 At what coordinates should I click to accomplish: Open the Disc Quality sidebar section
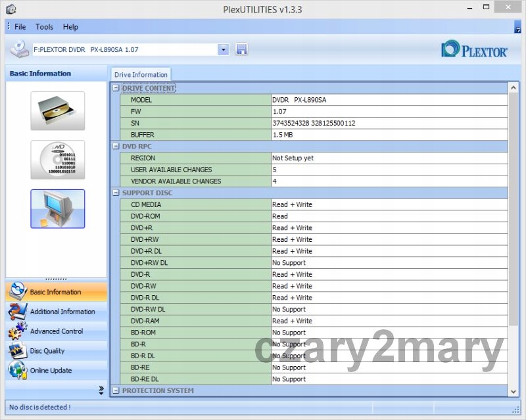(57, 350)
